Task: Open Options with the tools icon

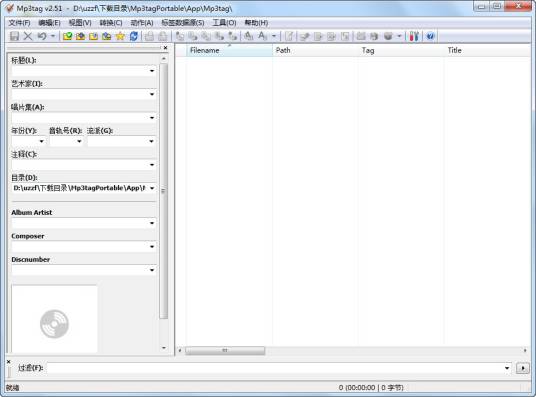Action: tap(414, 36)
